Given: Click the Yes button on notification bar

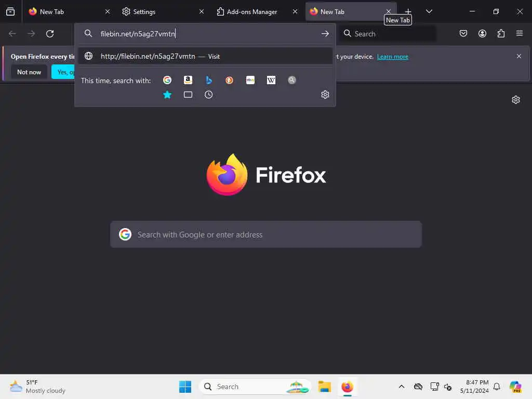Looking at the screenshot, I should click(63, 72).
